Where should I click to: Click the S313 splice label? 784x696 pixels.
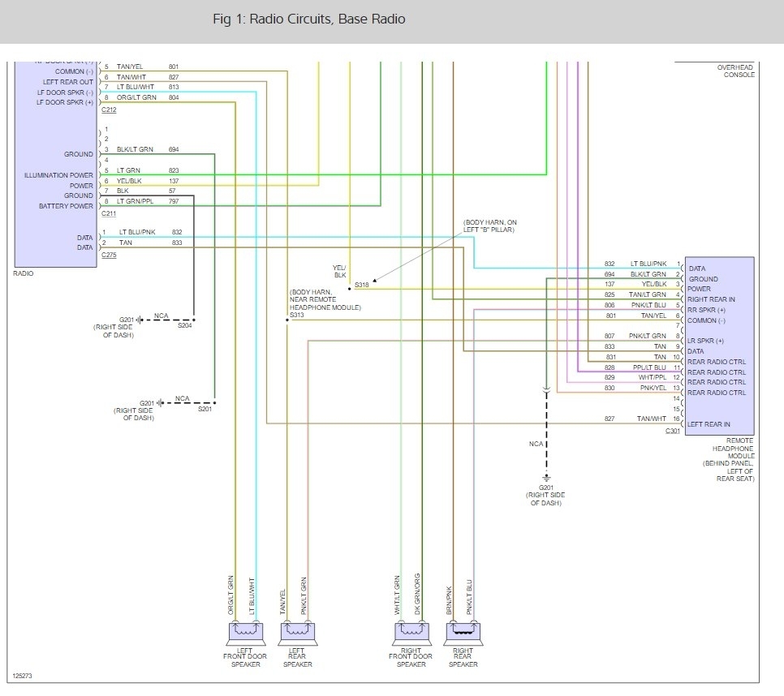(297, 315)
